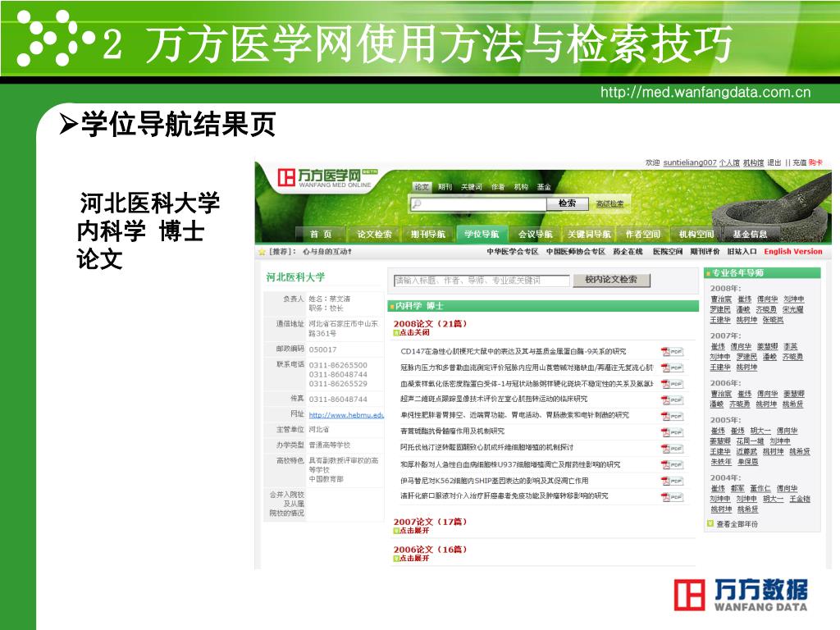Open 关键词导航 in the navigation bar
840x630 pixels.
589,234
